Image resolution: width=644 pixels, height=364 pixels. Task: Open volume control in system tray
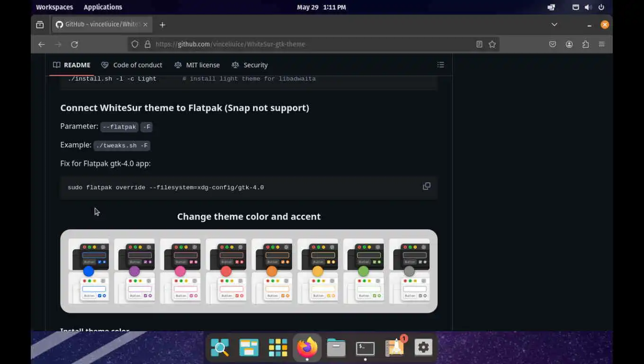(588, 7)
